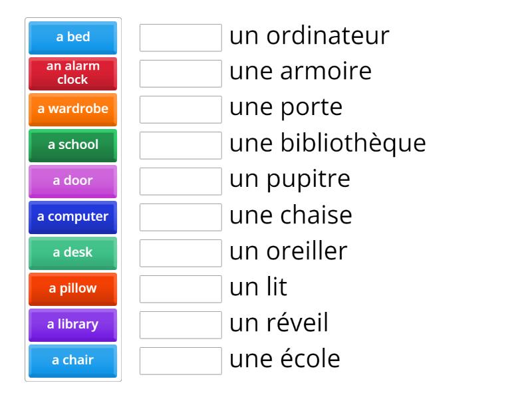Select the 'a wardrobe' tile
Screen dimensions: 532x399
[x=72, y=109]
